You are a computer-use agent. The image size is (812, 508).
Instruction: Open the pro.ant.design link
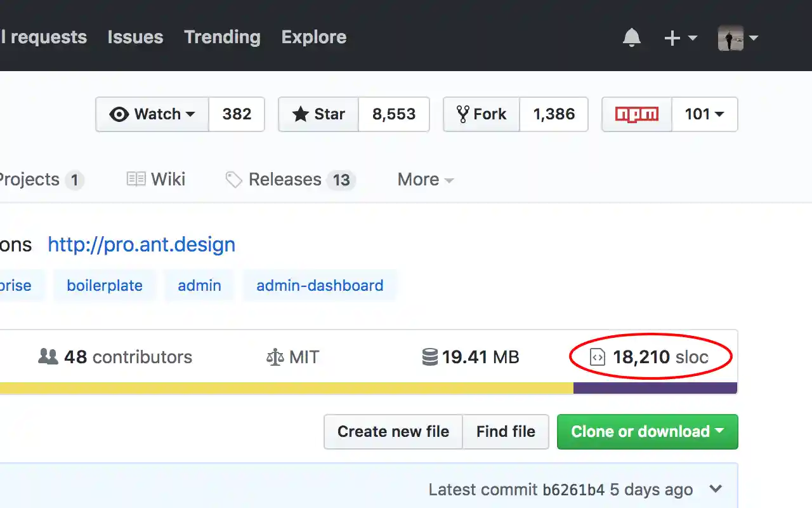[x=141, y=244]
